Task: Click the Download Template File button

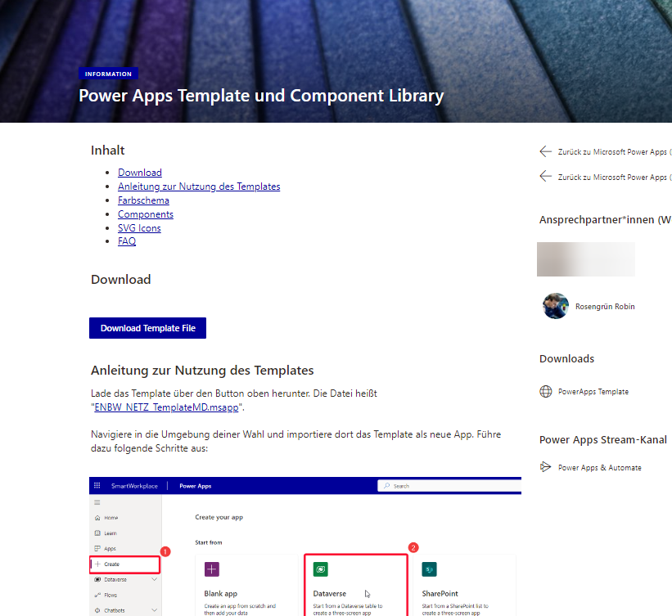Action: pos(147,328)
